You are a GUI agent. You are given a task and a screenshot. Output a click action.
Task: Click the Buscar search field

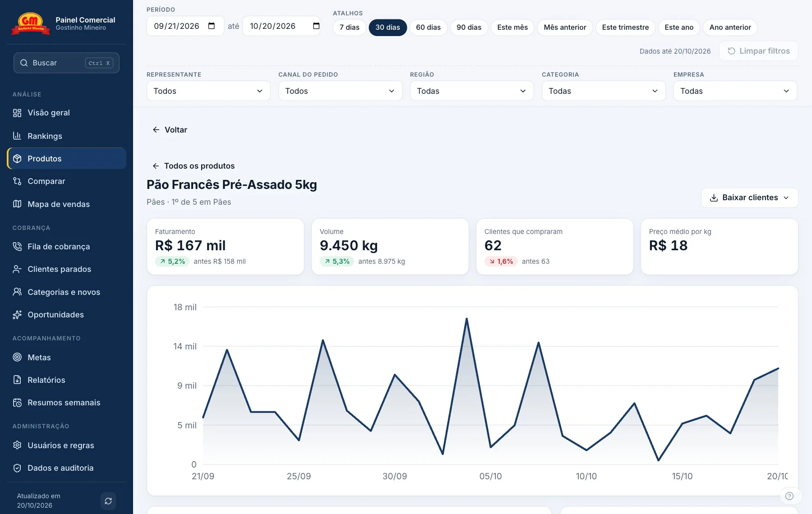[66, 63]
